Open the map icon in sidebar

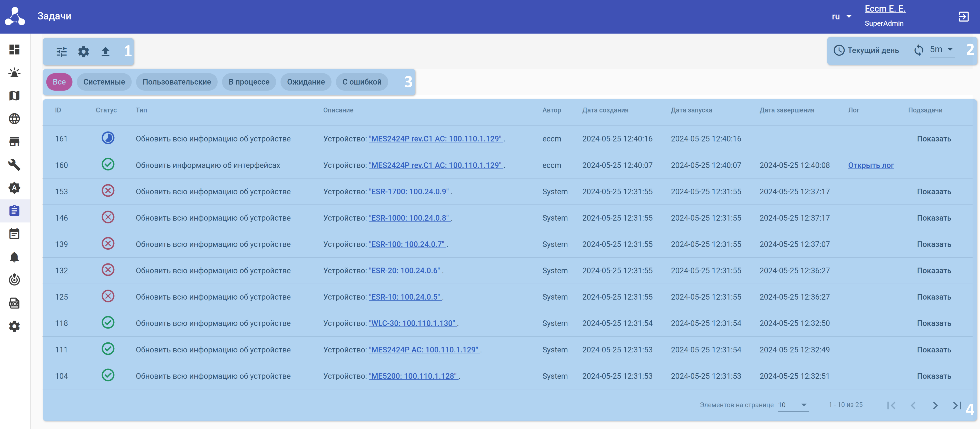coord(14,95)
